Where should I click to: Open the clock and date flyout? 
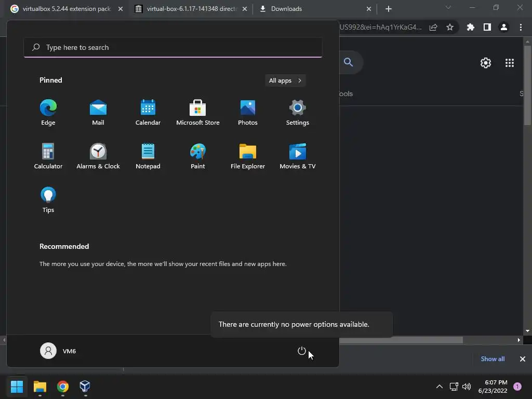pos(493,387)
